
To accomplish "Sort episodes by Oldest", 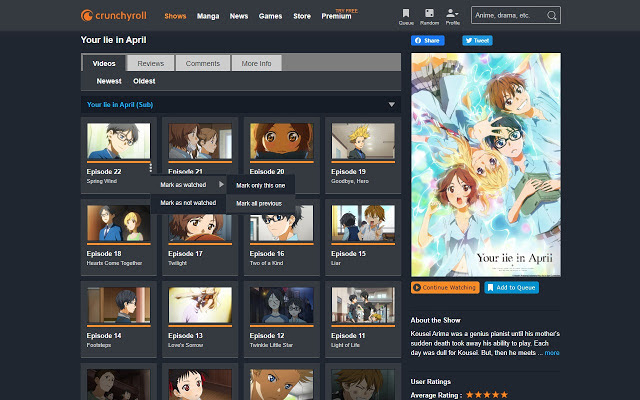I will tap(144, 81).
